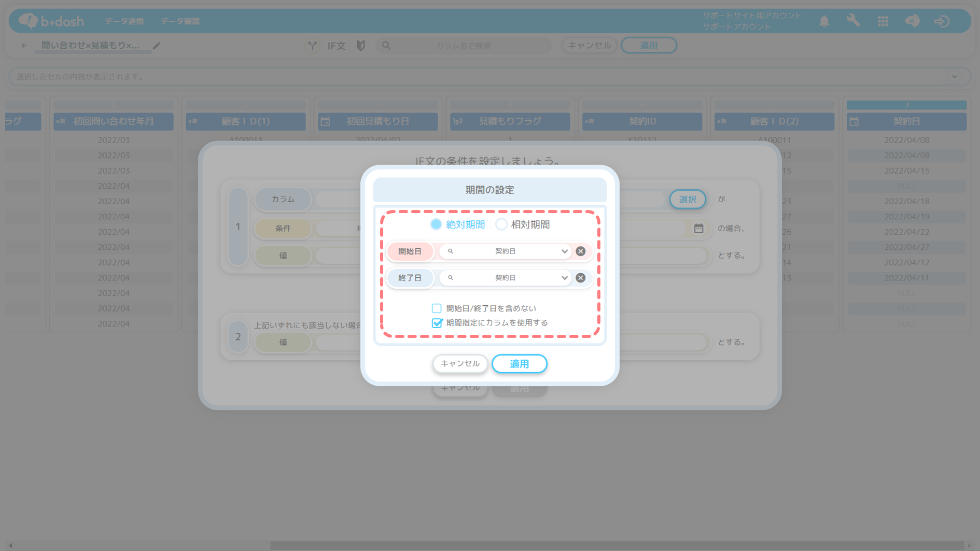Open the データ連携 menu

click(x=124, y=21)
